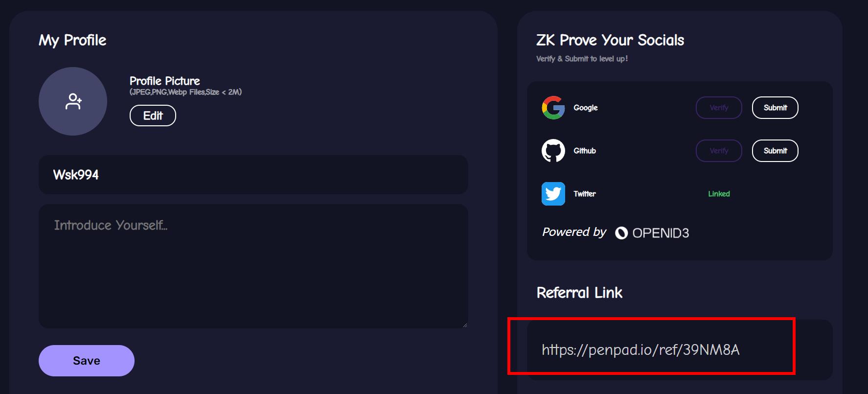Image resolution: width=868 pixels, height=394 pixels.
Task: Verify the Github account
Action: pos(719,151)
